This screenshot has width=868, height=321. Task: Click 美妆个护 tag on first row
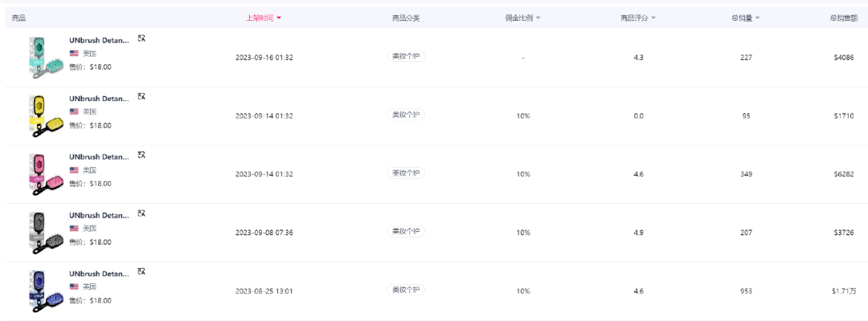point(406,56)
